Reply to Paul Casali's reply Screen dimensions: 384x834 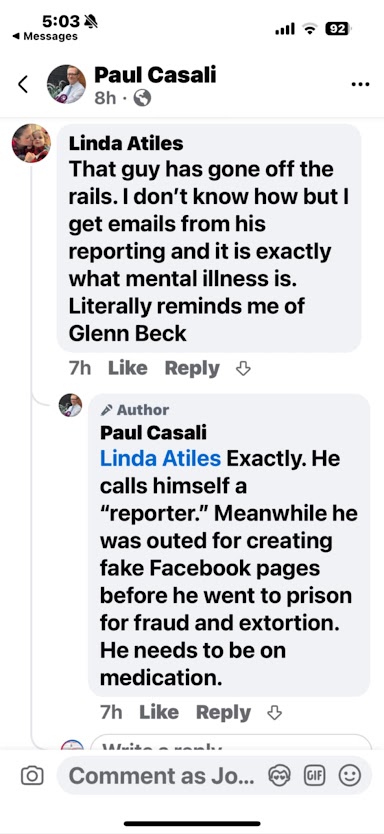pyautogui.click(x=223, y=713)
